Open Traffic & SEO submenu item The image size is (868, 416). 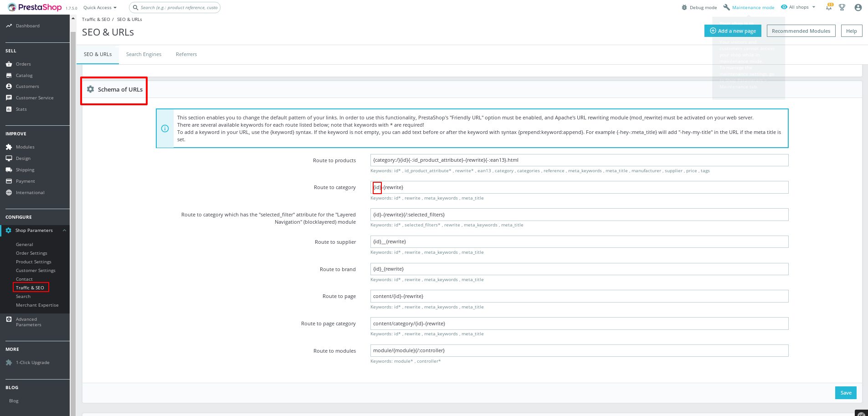30,288
